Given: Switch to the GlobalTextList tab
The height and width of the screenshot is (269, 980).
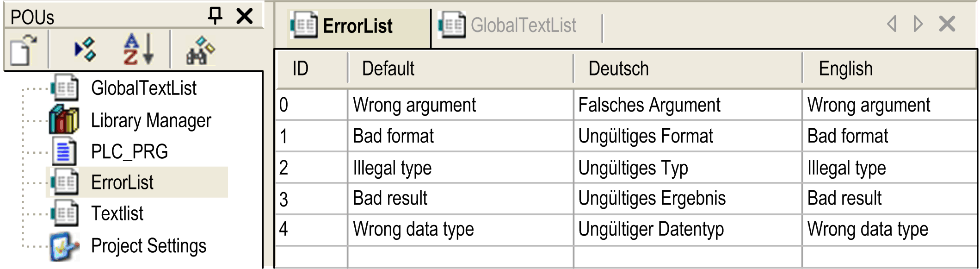Looking at the screenshot, I should coord(523,25).
